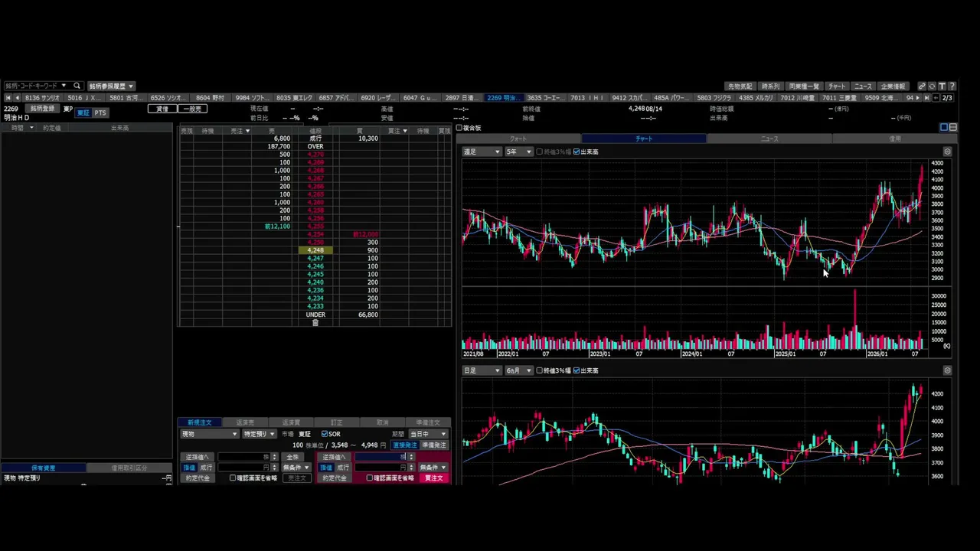Click the back arrow icon beside 2/3 page indicator
Viewport: 980px width, 551px height.
tap(936, 98)
